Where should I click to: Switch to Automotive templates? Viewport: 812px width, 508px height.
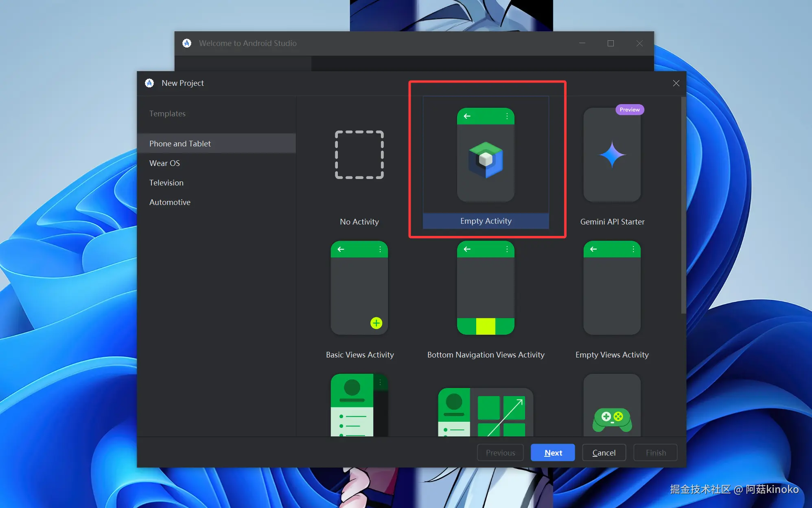[x=170, y=202]
